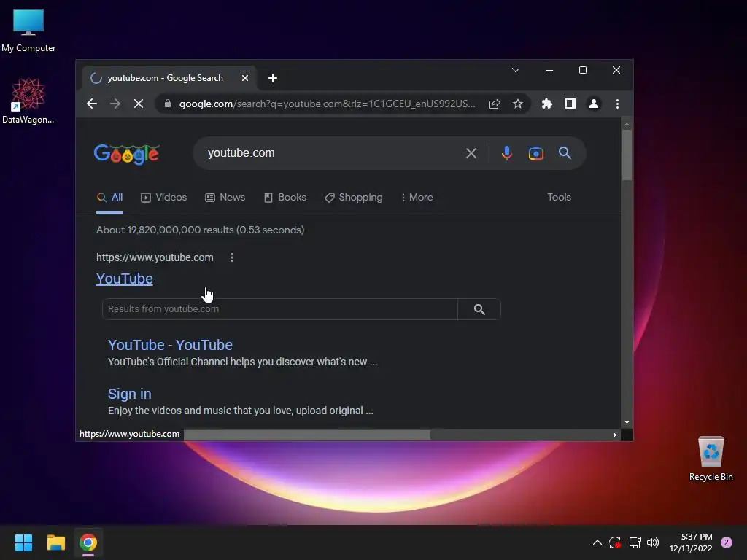This screenshot has width=747, height=560.
Task: Click the sync update tray icon
Action: (615, 542)
